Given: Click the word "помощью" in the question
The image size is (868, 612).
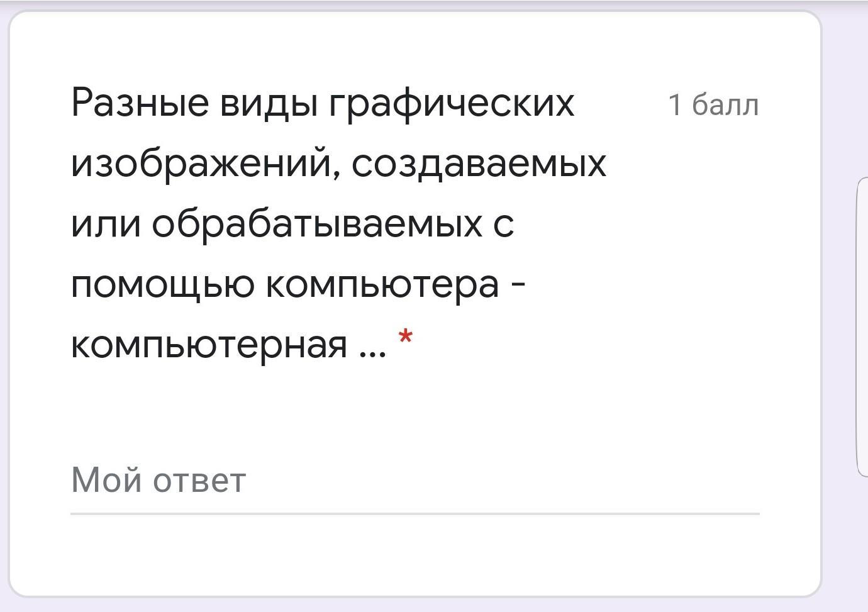Looking at the screenshot, I should coord(162,284).
